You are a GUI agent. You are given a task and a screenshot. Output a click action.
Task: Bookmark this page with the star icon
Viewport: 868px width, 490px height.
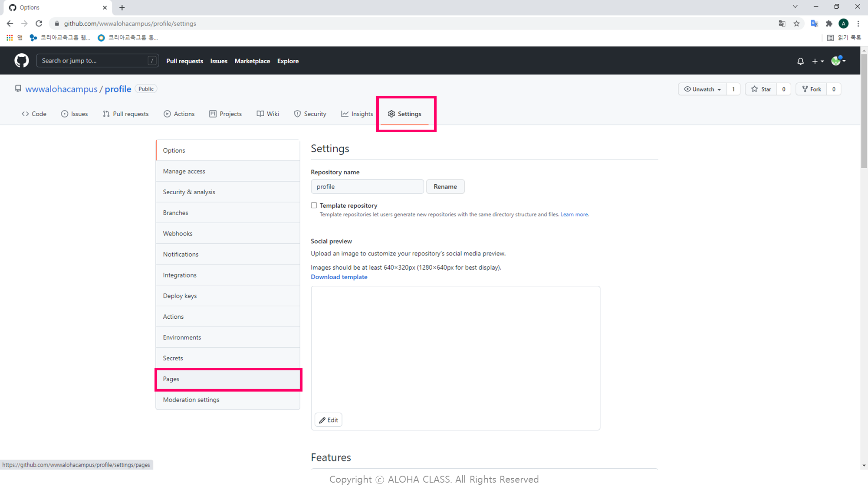(x=796, y=23)
